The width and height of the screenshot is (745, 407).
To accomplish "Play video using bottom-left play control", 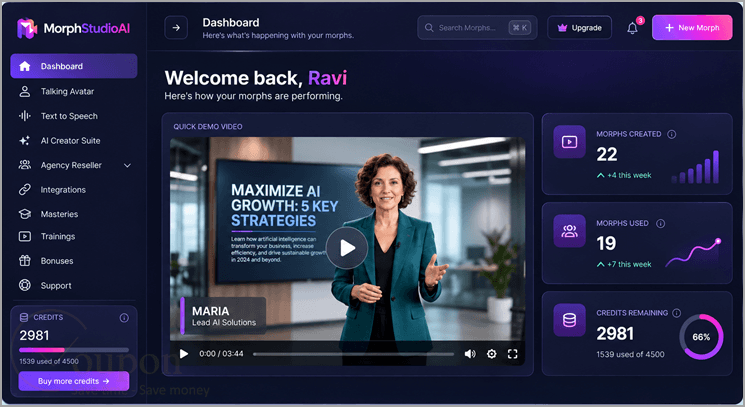I will click(x=184, y=354).
